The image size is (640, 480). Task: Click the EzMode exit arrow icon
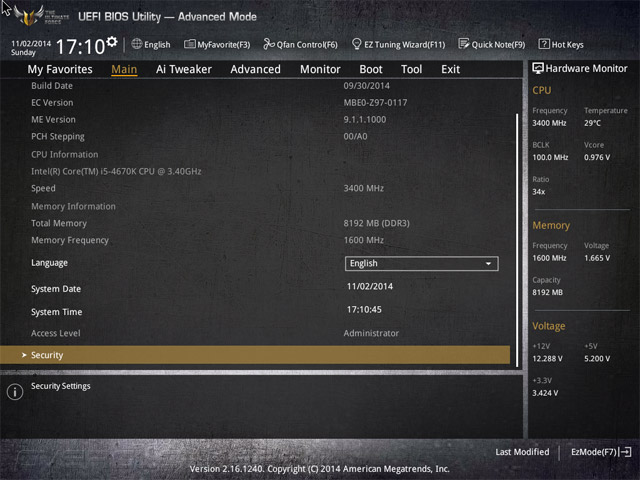(x=625, y=452)
